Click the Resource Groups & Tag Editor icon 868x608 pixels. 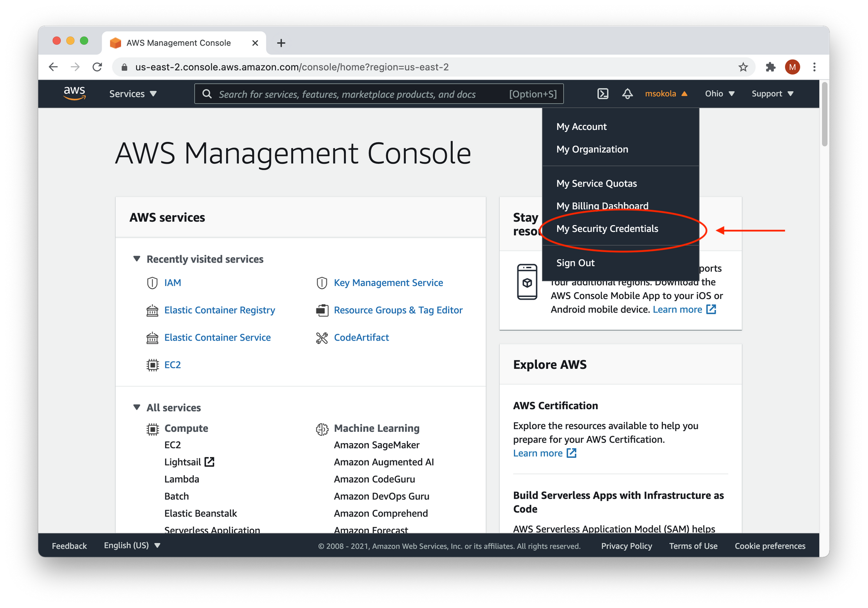coord(322,310)
